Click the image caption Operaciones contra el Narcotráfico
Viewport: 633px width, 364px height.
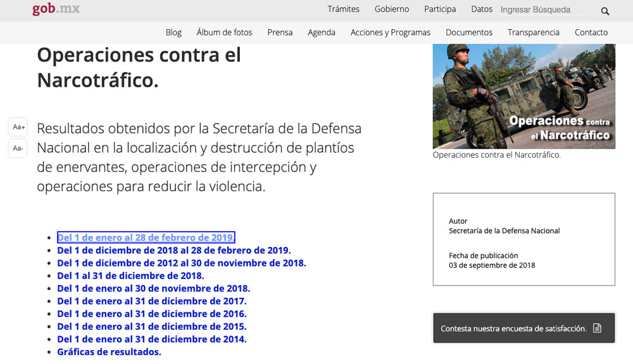(x=496, y=155)
